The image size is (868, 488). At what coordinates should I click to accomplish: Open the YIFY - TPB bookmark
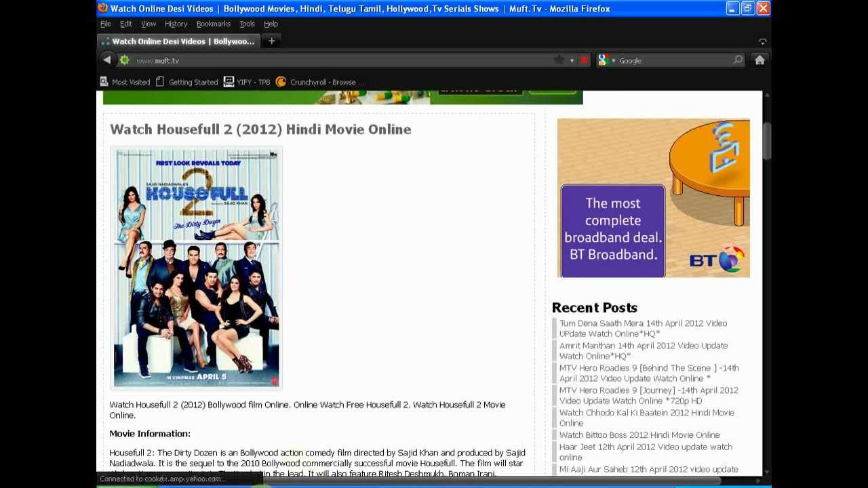[247, 82]
